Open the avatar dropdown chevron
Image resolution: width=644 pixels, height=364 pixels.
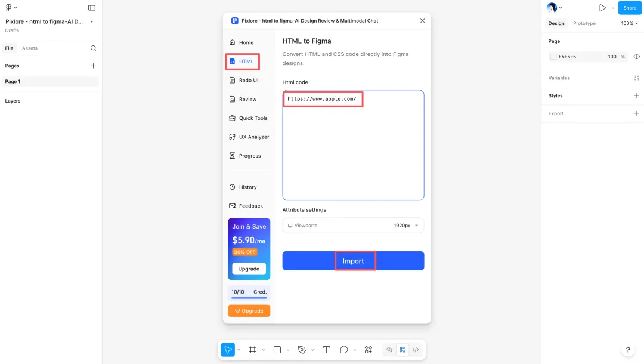561,8
